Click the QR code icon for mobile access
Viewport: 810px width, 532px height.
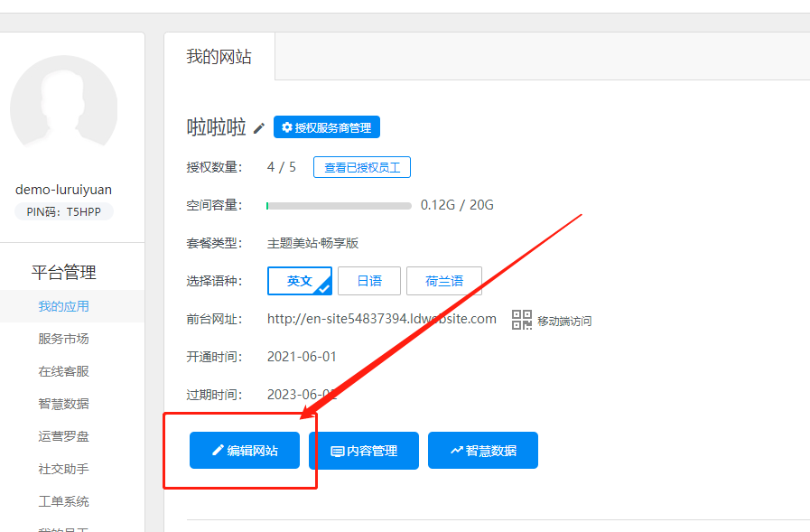(x=522, y=320)
